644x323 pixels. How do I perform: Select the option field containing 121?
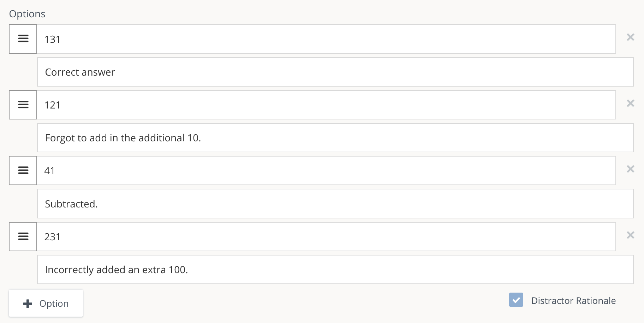pyautogui.click(x=318, y=105)
